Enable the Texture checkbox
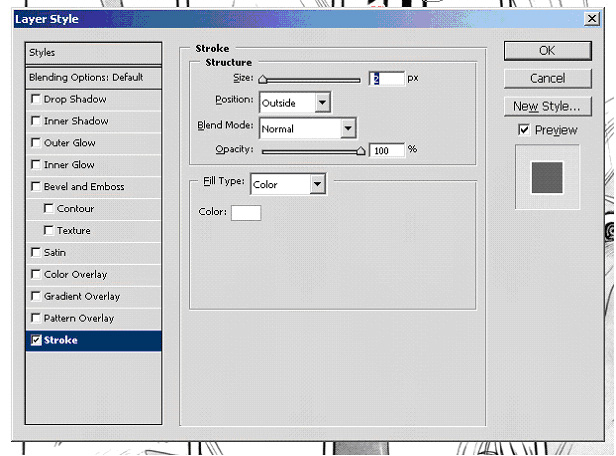The height and width of the screenshot is (456, 616). (49, 231)
